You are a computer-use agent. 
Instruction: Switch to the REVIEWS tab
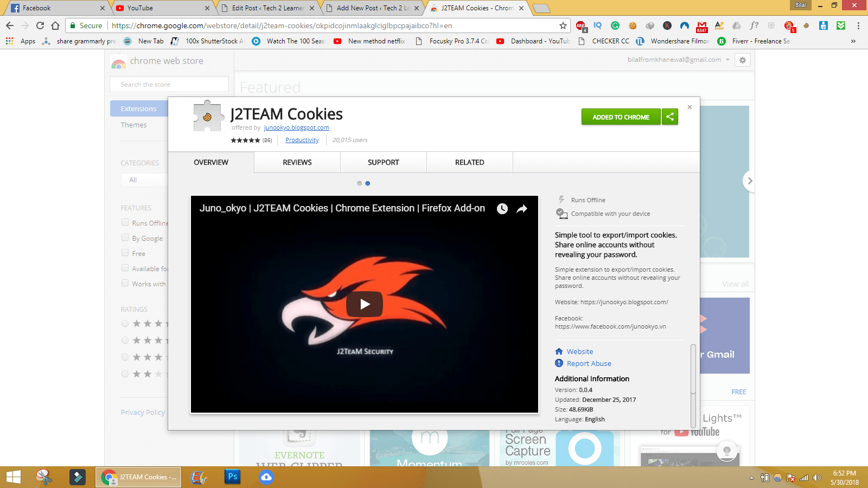(x=297, y=162)
